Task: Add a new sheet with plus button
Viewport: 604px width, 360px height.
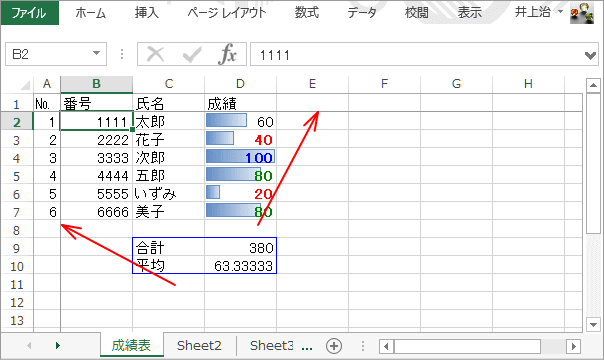Action: 334,346
